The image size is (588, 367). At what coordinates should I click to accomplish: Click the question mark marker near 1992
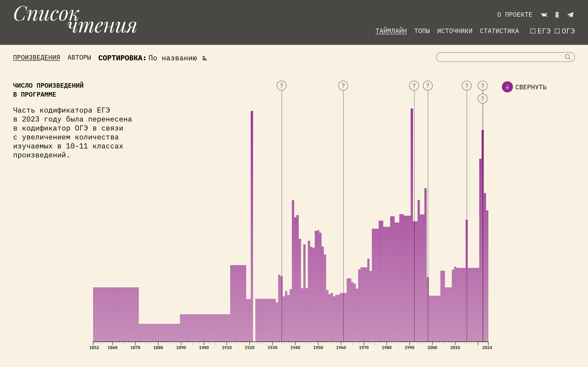(414, 86)
